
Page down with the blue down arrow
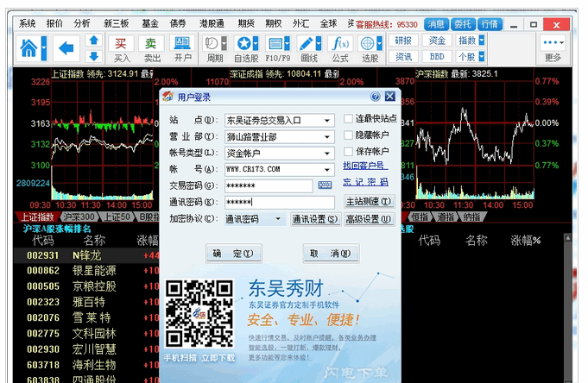94,56
